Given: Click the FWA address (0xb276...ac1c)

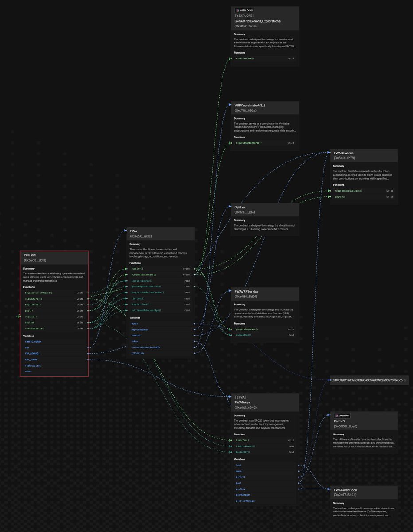Looking at the screenshot, I should [141, 236].
